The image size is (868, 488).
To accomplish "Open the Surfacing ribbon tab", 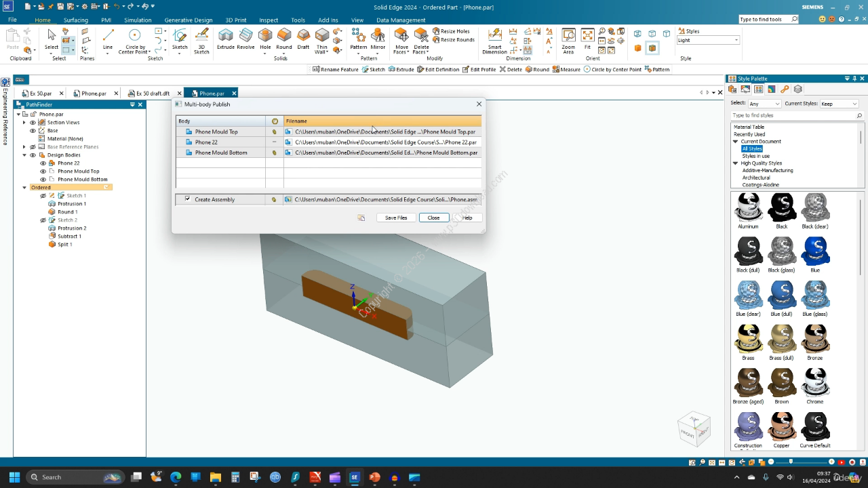I will tap(76, 20).
